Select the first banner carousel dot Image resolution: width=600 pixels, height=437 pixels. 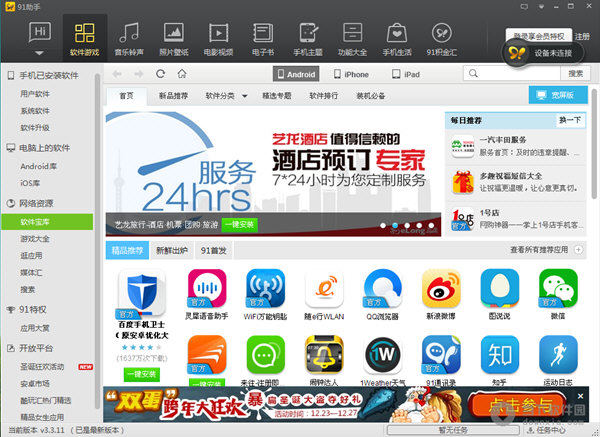click(383, 225)
